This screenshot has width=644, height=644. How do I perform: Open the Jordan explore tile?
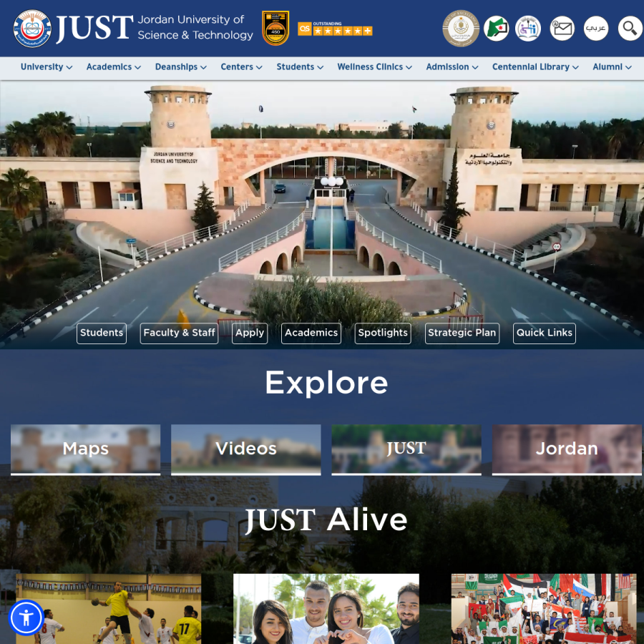tap(567, 449)
